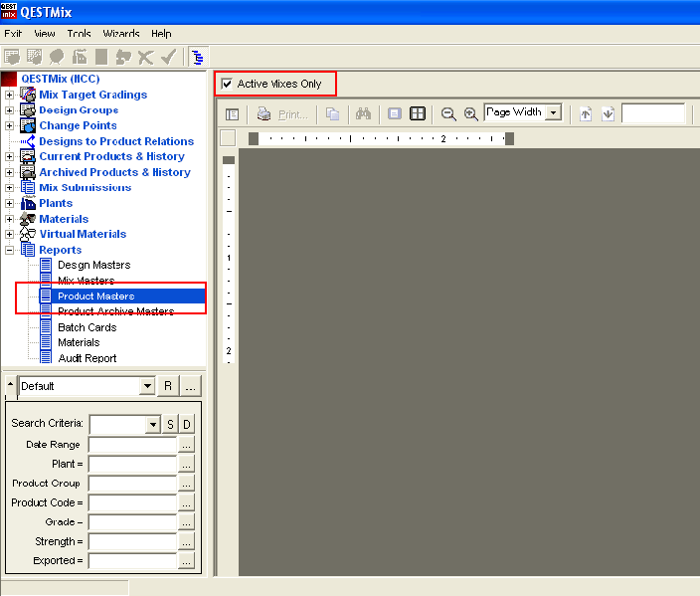Go to previous page arrow icon
The height and width of the screenshot is (596, 700).
click(x=586, y=114)
